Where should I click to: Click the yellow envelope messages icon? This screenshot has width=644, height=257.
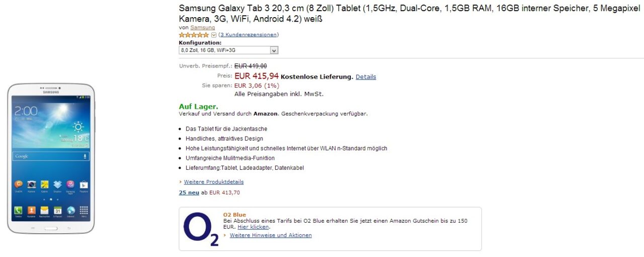point(44,210)
